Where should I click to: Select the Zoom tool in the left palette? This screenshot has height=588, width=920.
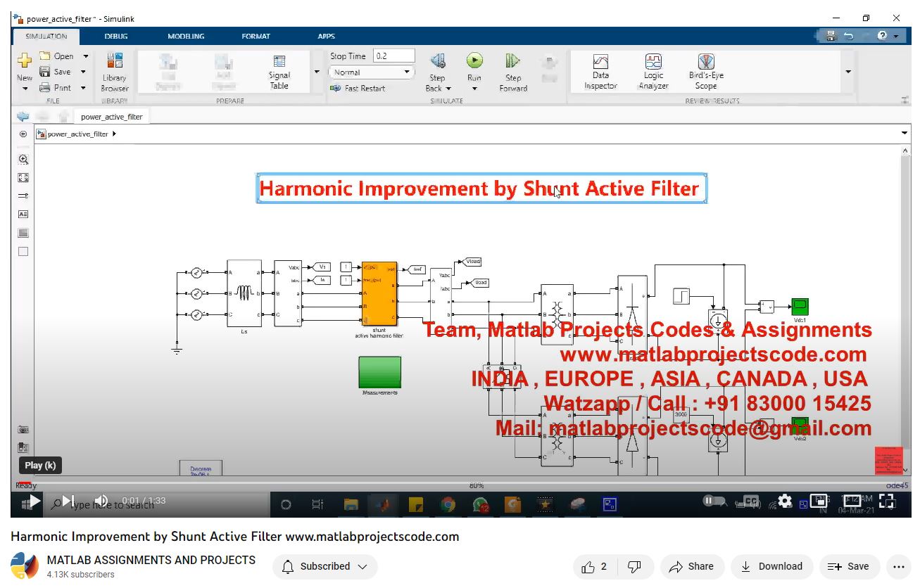click(x=23, y=160)
